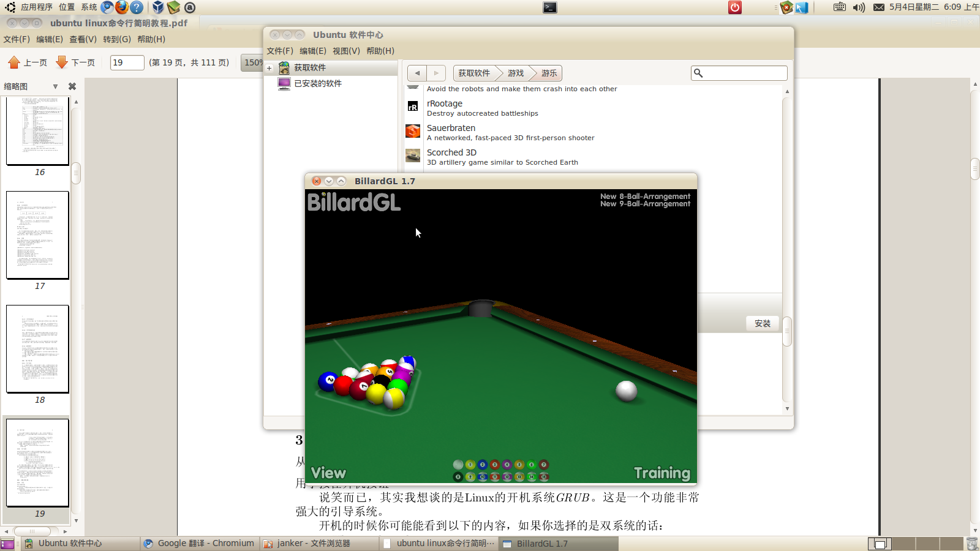Image resolution: width=980 pixels, height=551 pixels.
Task: Open the volume speaker indicator
Action: [859, 7]
